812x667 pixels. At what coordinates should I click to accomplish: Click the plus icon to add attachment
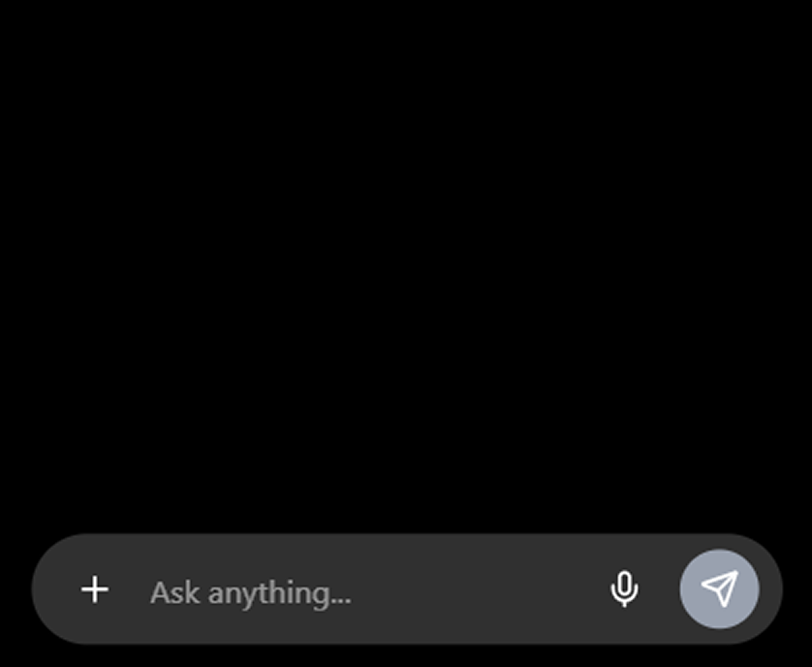[95, 589]
